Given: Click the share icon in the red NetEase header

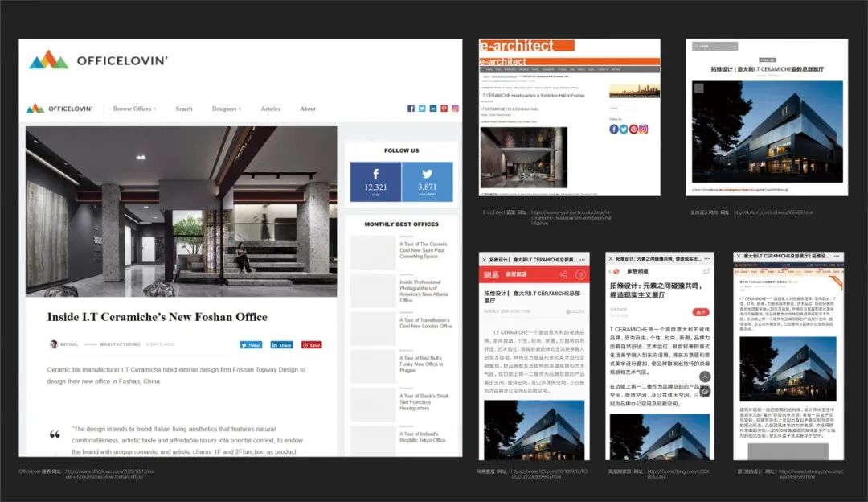Looking at the screenshot, I should 563,274.
